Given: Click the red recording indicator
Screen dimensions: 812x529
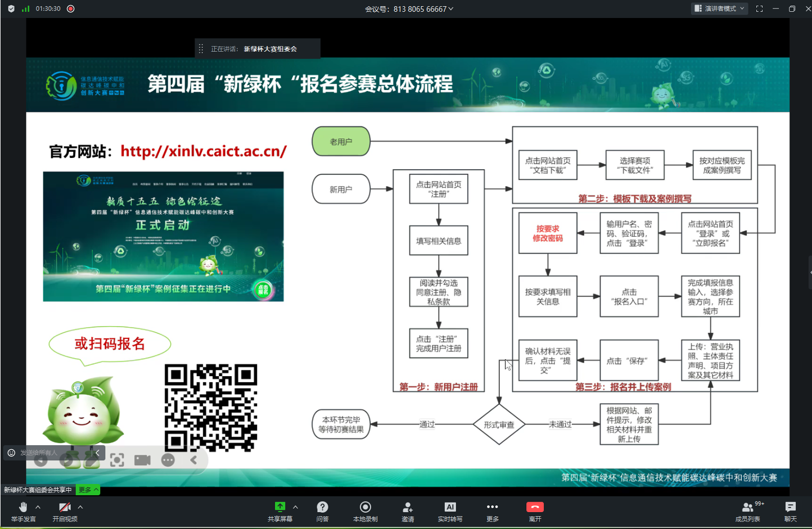Looking at the screenshot, I should coord(71,9).
